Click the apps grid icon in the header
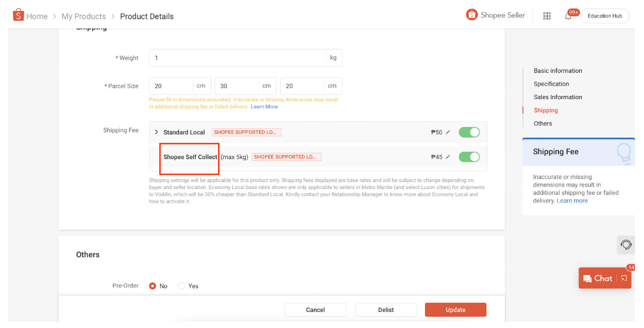 tap(547, 16)
